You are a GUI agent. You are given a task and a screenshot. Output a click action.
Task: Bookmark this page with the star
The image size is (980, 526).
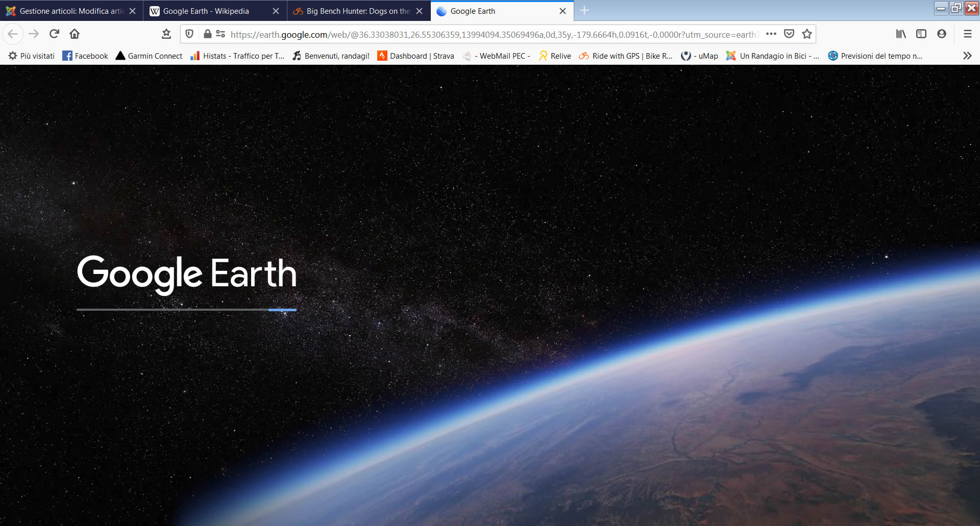coord(807,34)
